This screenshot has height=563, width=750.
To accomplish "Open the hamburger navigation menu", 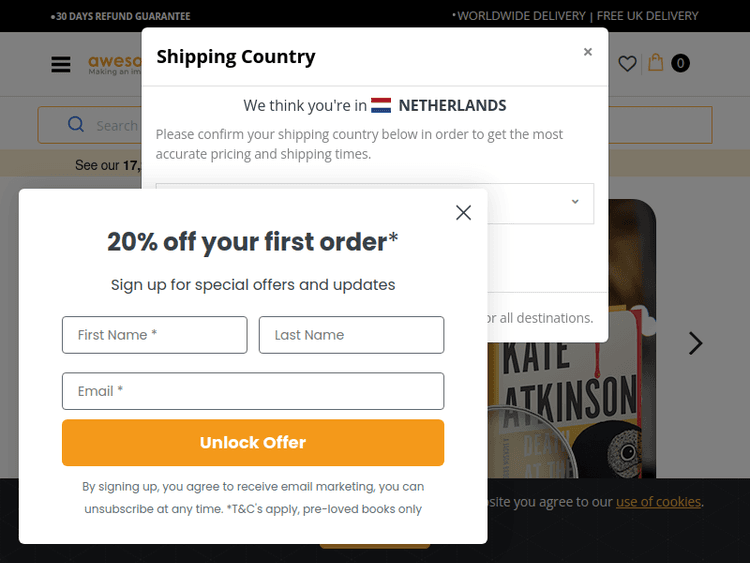I will tap(61, 64).
